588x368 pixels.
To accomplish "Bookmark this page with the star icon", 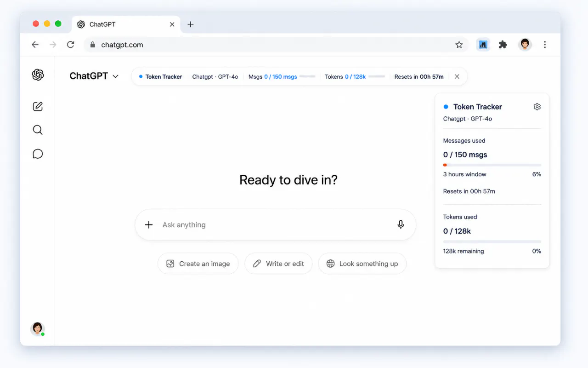I will 459,45.
